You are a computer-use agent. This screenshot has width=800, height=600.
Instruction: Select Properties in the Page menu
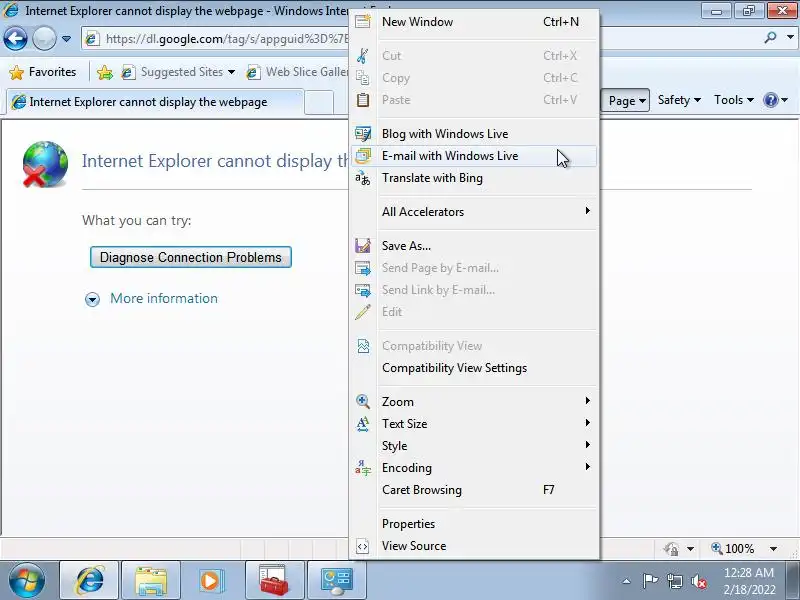[x=474, y=524]
